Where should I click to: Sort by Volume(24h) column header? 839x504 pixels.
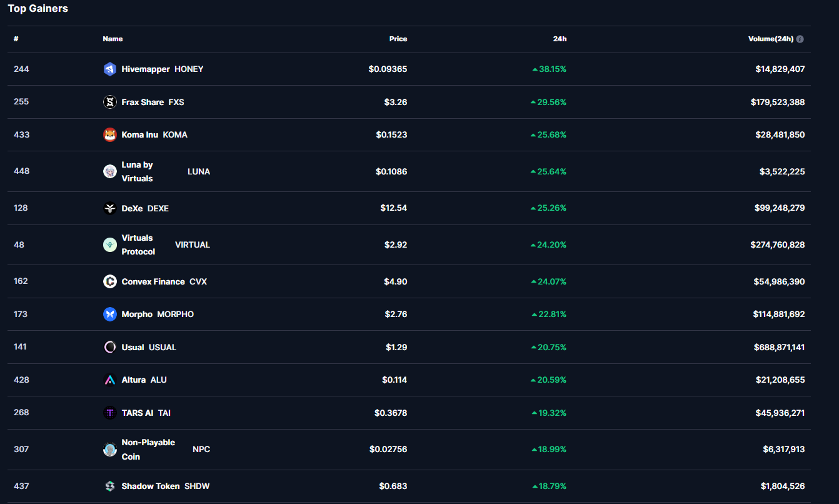pos(770,39)
